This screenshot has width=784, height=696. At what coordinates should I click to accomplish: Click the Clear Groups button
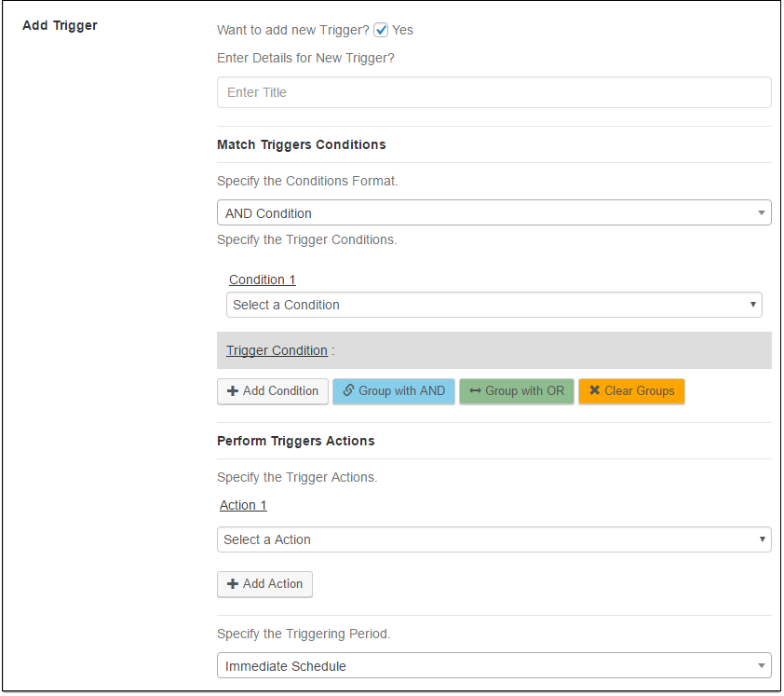[631, 391]
